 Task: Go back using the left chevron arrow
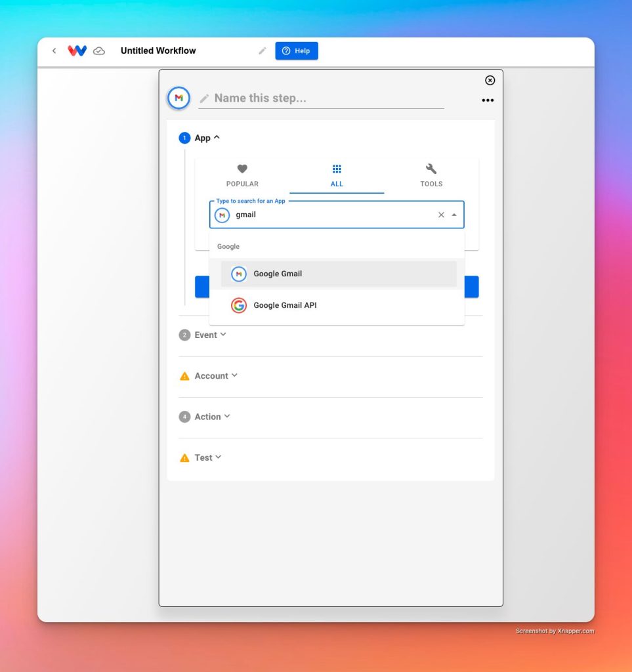click(54, 51)
